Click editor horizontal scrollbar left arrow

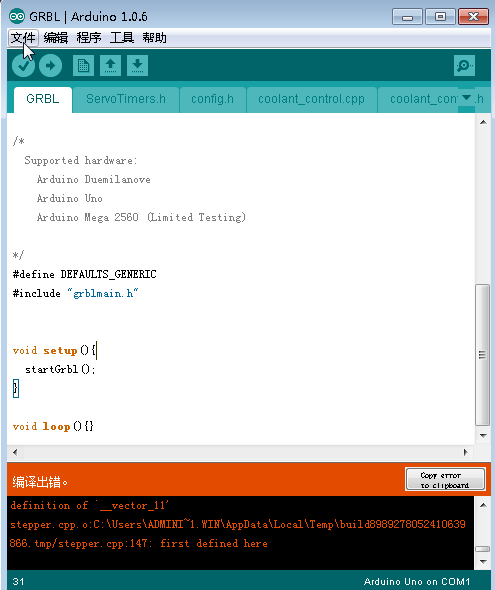15,452
